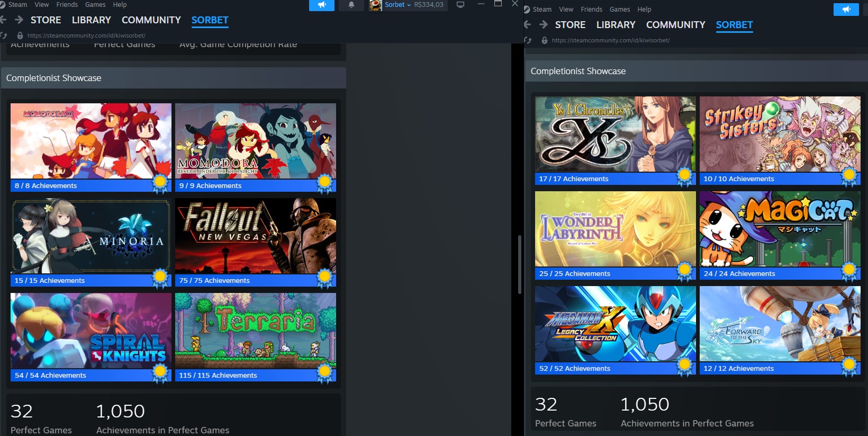Click the badge ribbon on the MagiCat bar
The width and height of the screenshot is (868, 436).
pos(849,272)
